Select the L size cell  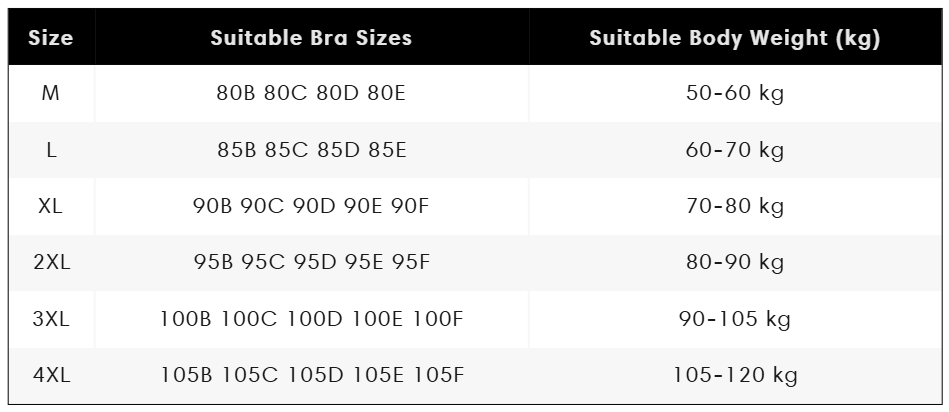(x=51, y=150)
